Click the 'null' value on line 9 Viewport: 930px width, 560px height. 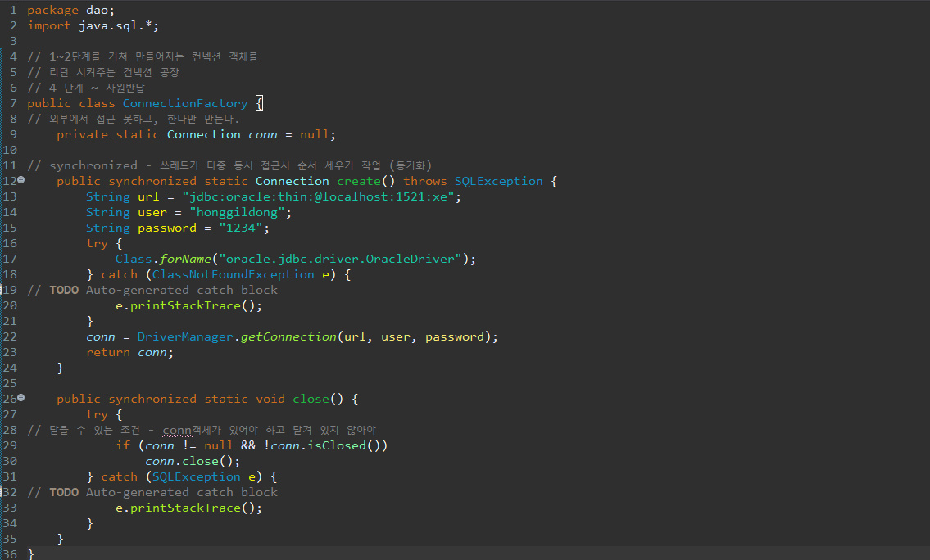point(315,134)
